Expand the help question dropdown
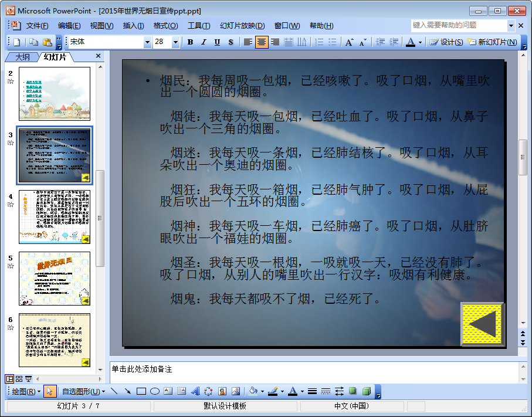Viewport: 532px width, 417px height. (x=511, y=25)
